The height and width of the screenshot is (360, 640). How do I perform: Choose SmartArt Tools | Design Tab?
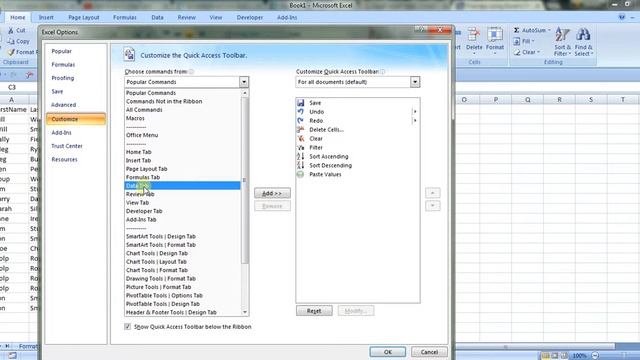pyautogui.click(x=182, y=236)
